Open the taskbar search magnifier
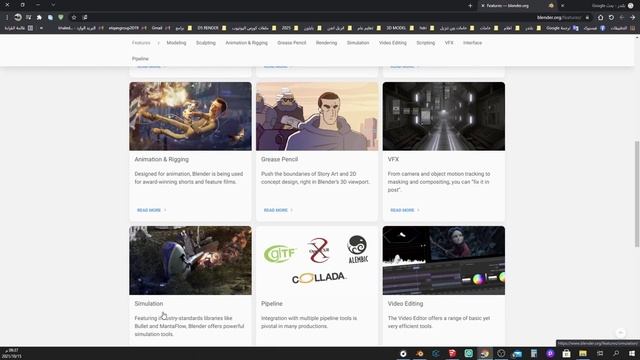Screen dimensions: 640x360 616,353
